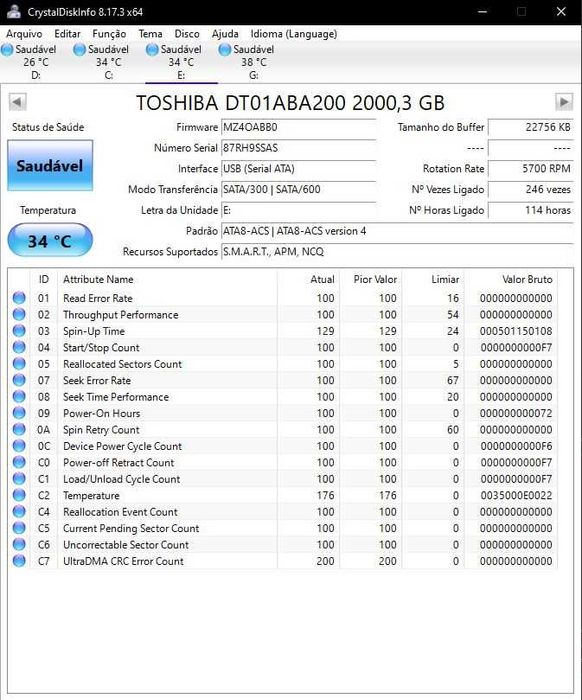Click the UltraDMA CRC Error Count attribute name

point(123,561)
